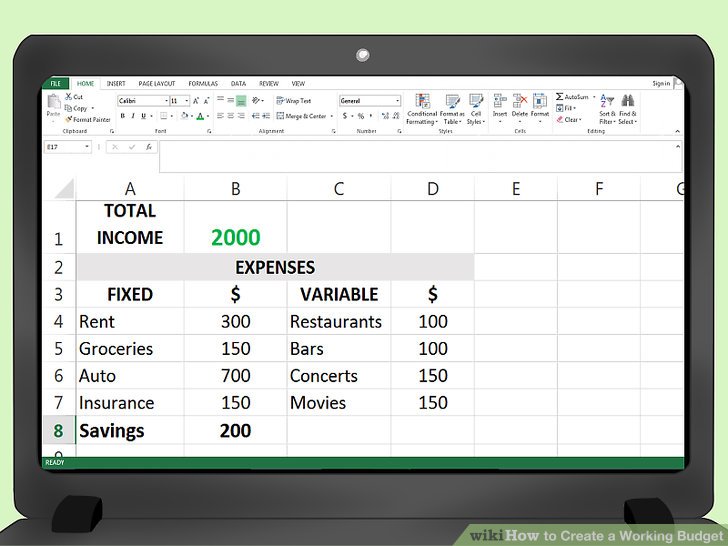Open Conditional Formatting
The image size is (728, 546).
[x=422, y=109]
